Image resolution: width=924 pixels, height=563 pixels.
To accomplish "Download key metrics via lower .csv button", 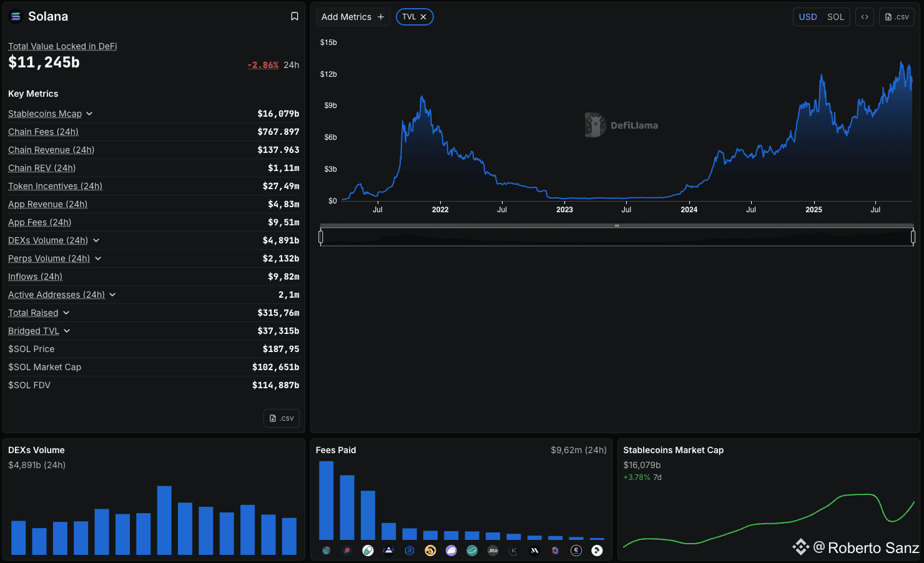I will click(282, 418).
